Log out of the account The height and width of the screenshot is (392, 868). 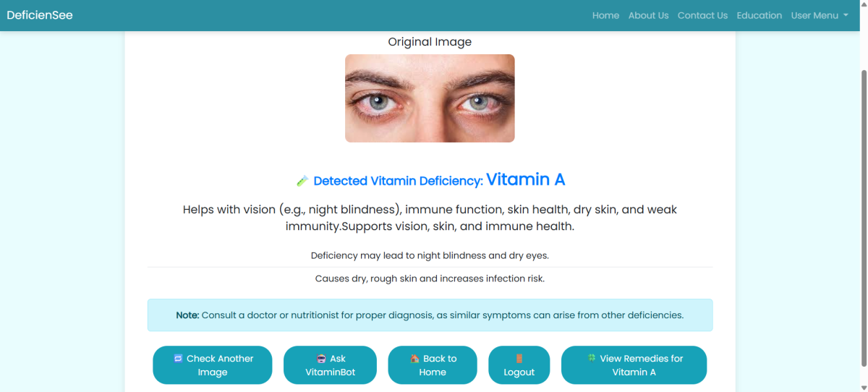(x=519, y=365)
